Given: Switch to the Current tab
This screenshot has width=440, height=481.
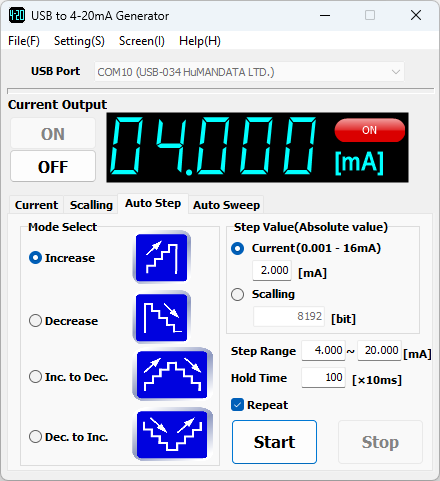Looking at the screenshot, I should point(36,205).
